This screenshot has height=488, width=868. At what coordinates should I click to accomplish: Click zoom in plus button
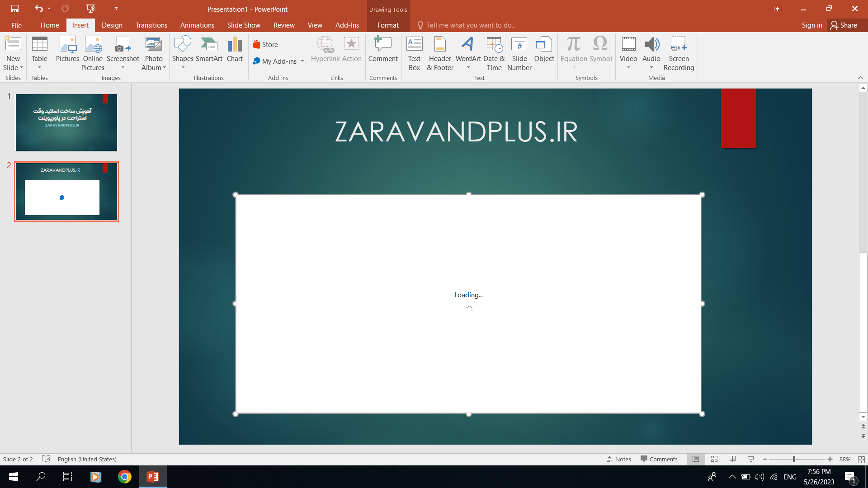click(x=830, y=459)
